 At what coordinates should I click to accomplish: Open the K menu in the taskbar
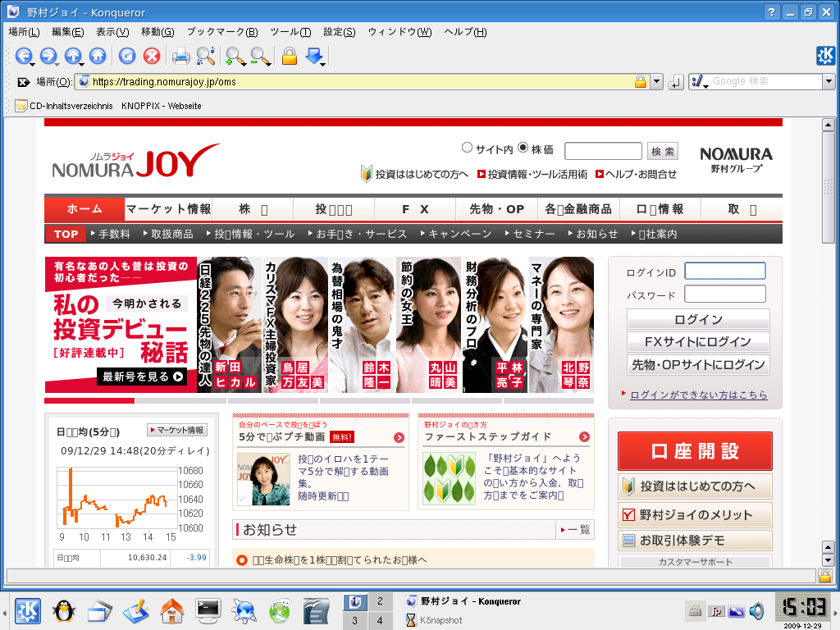click(28, 610)
